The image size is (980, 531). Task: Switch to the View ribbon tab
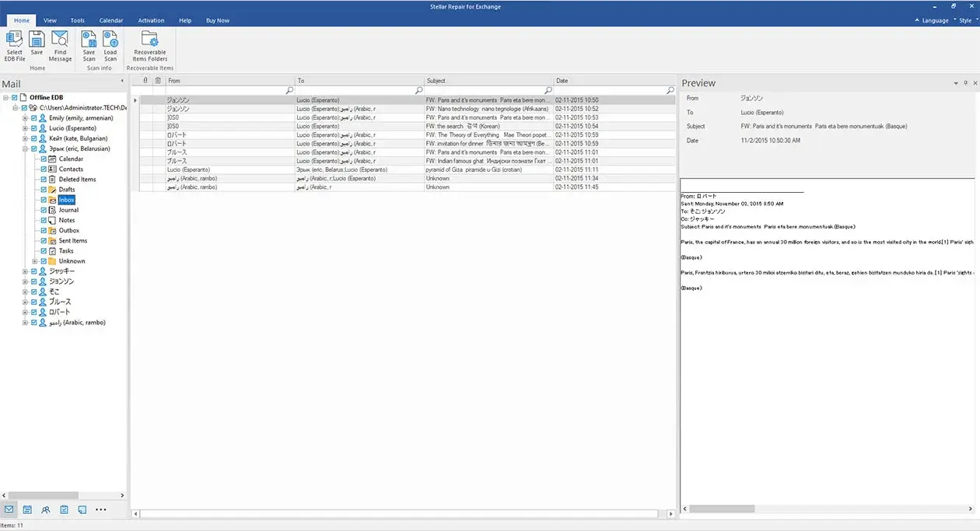pos(50,20)
